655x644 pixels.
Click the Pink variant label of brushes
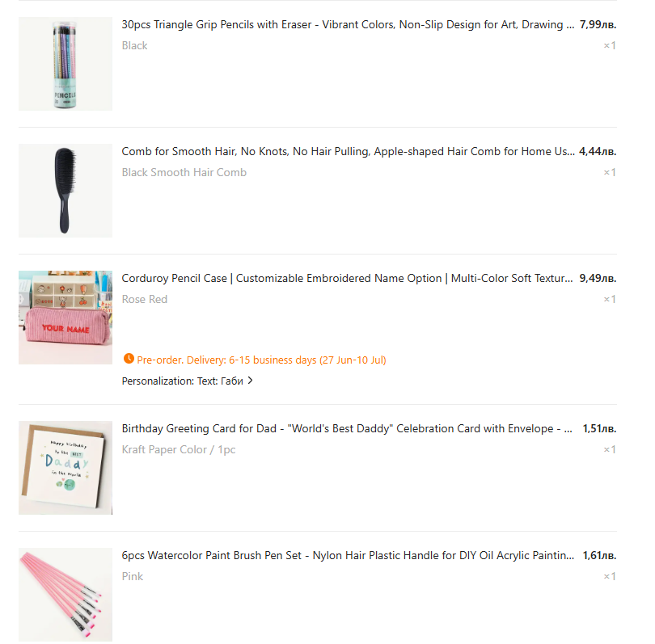coord(132,576)
